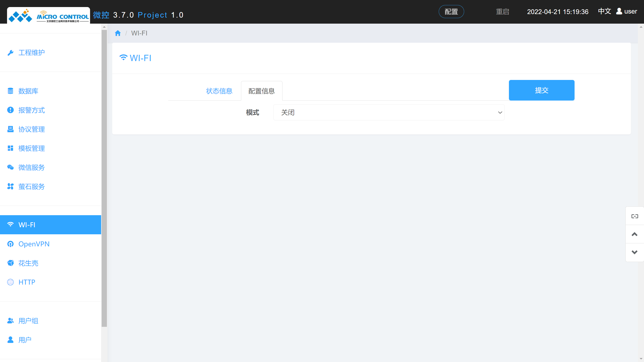
Task: Click the globe icon for HTTP
Action: click(10, 282)
